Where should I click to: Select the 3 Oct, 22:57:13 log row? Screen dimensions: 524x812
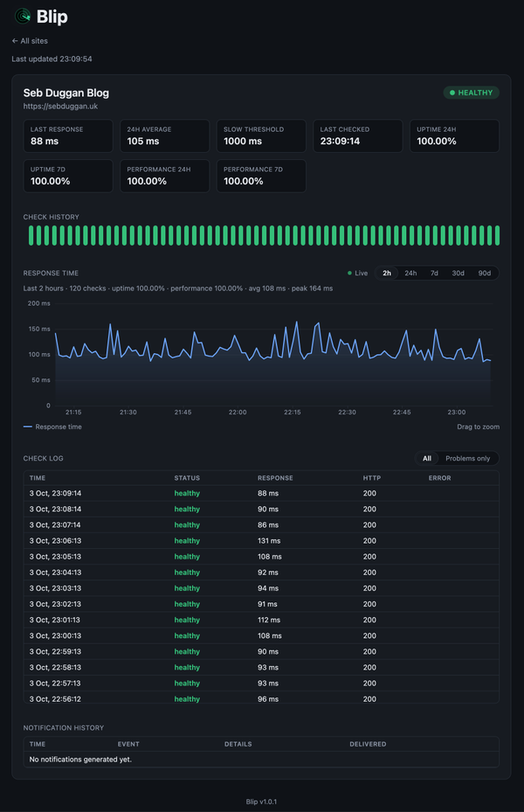(261, 683)
